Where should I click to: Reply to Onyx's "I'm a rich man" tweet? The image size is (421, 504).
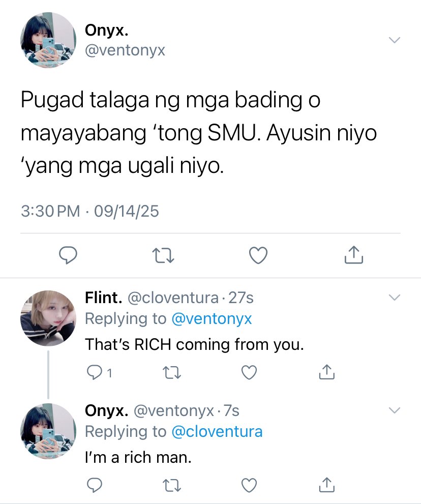tap(95, 485)
